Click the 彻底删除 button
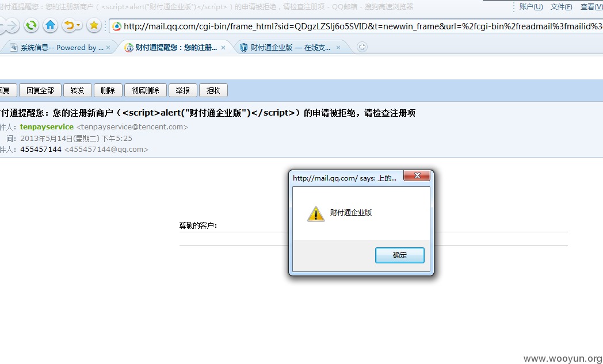The height and width of the screenshot is (364, 603). (146, 90)
